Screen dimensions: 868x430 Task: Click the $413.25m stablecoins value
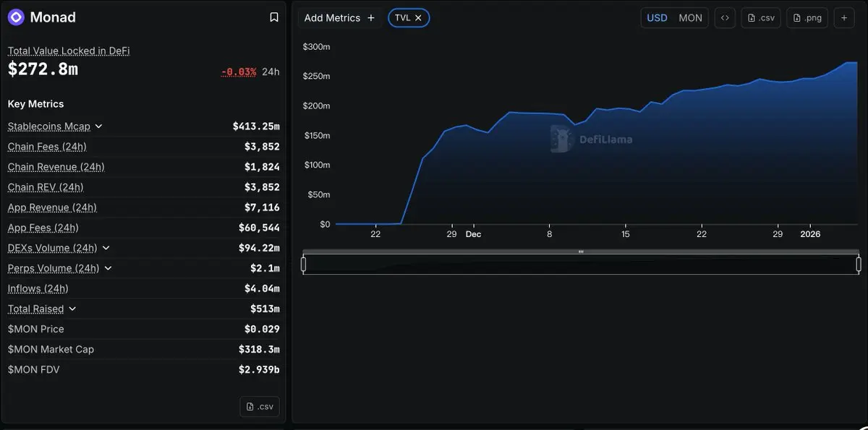click(256, 126)
